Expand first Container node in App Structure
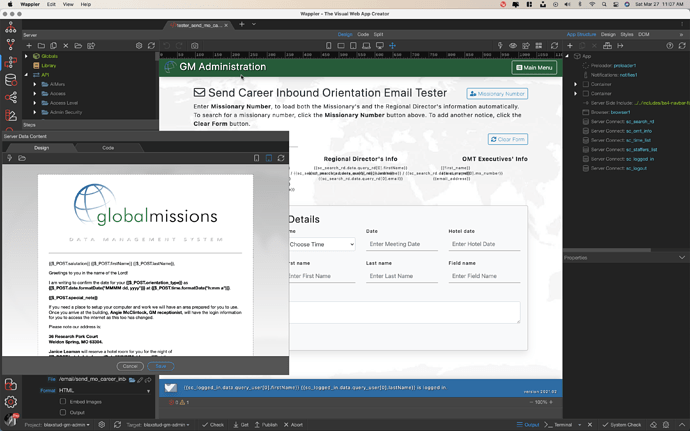The width and height of the screenshot is (690, 431). [x=576, y=84]
